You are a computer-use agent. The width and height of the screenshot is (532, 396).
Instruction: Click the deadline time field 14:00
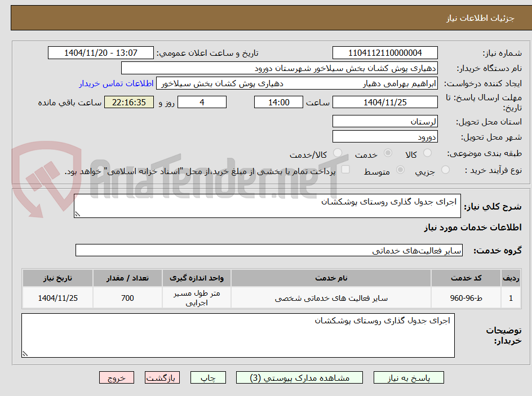[x=278, y=102]
